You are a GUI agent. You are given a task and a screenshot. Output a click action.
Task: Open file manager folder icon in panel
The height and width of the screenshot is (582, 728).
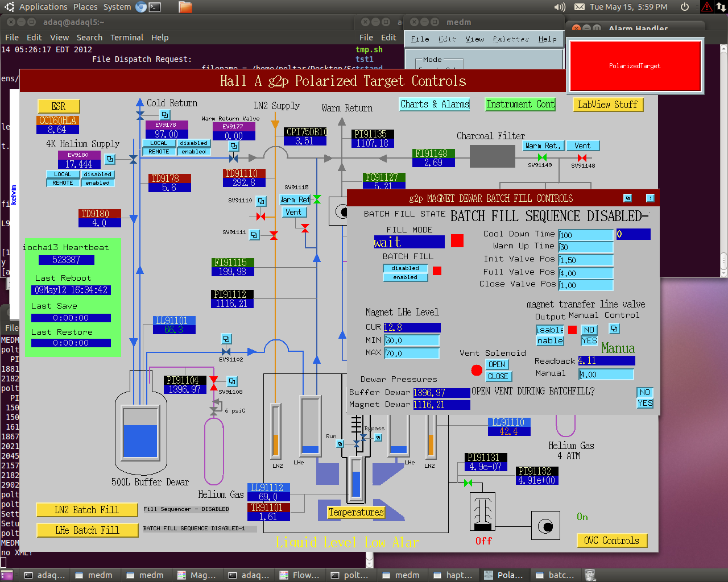coord(185,7)
